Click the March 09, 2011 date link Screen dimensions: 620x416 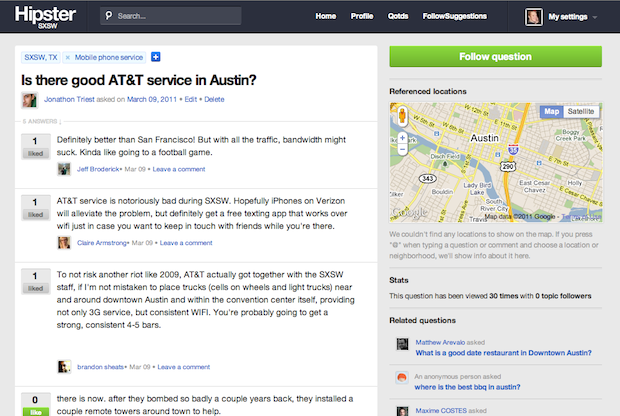152,99
